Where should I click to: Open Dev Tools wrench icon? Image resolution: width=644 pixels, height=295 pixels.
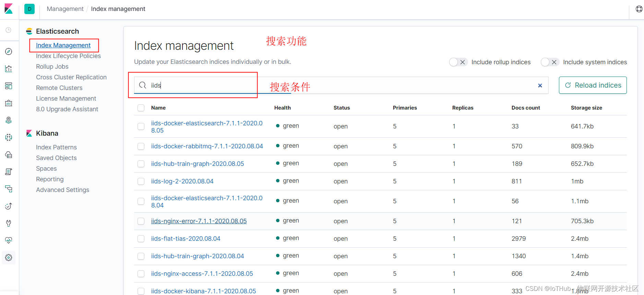coord(9,223)
